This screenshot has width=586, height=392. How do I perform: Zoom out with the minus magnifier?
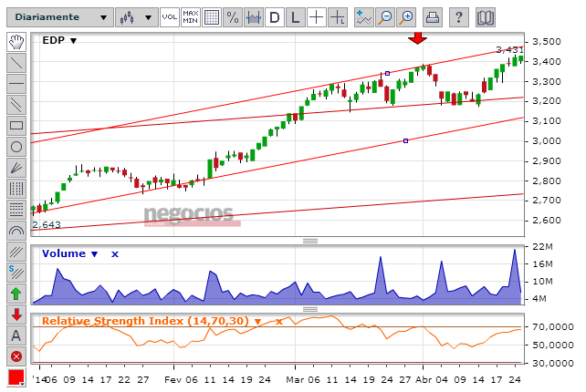385,17
